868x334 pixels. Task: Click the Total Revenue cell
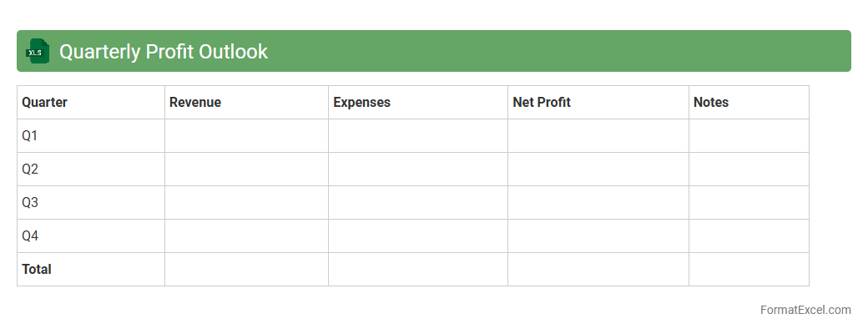pyautogui.click(x=246, y=270)
